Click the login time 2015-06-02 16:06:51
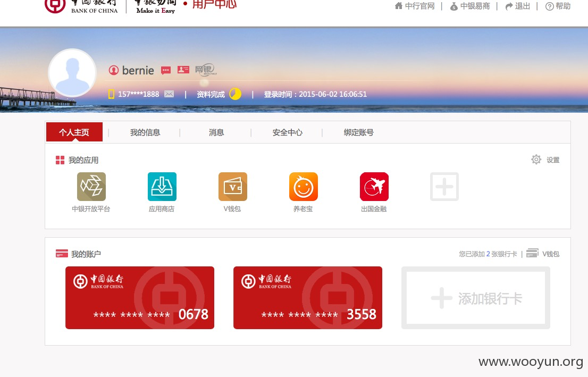 click(x=333, y=94)
